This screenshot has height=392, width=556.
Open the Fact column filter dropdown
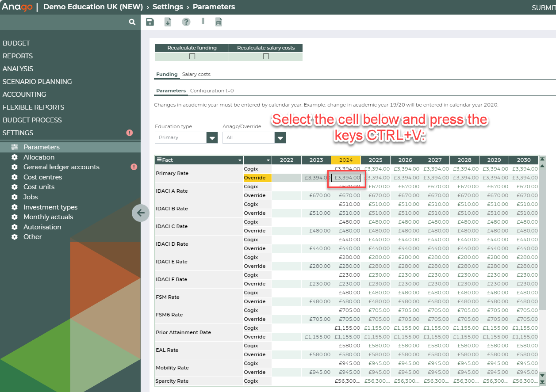[x=240, y=160]
